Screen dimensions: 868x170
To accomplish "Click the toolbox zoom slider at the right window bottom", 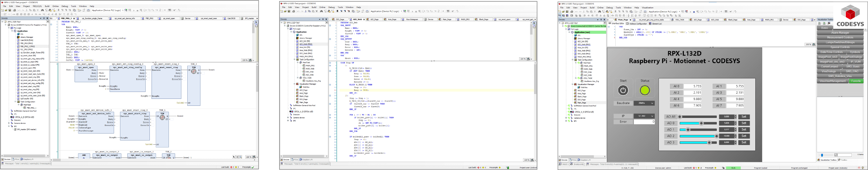I will (x=822, y=155).
